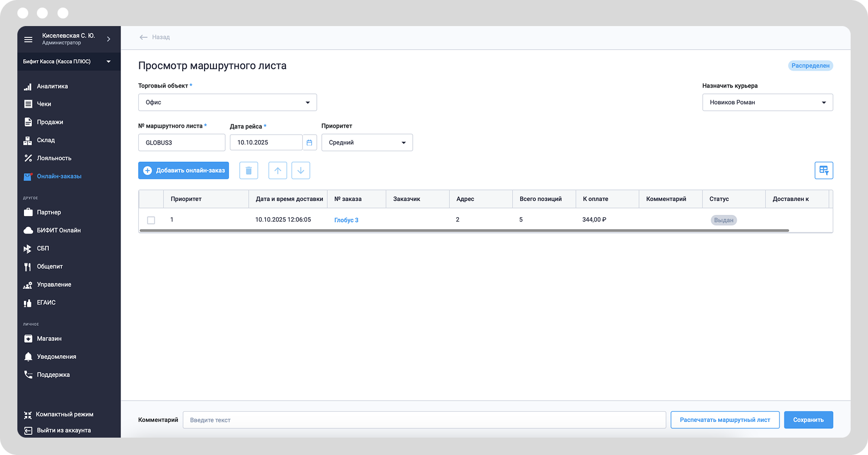Click the 344,00 ₽ amount cell
Viewport: 868px width, 455px height.
(x=594, y=220)
